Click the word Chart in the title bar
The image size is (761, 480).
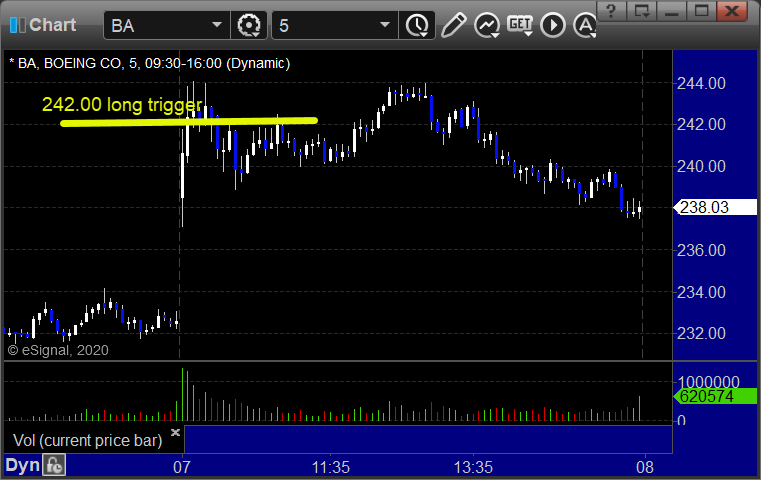(x=52, y=25)
